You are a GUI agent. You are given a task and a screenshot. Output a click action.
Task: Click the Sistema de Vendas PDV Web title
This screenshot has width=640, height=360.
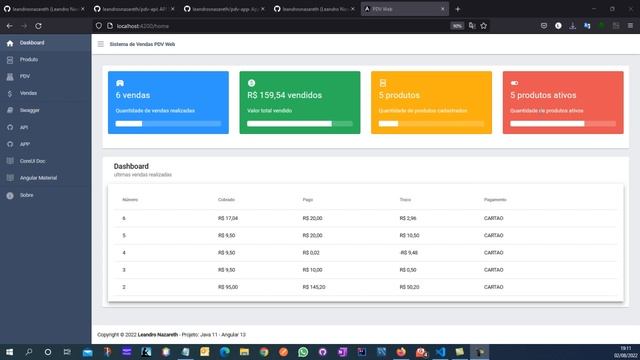142,44
